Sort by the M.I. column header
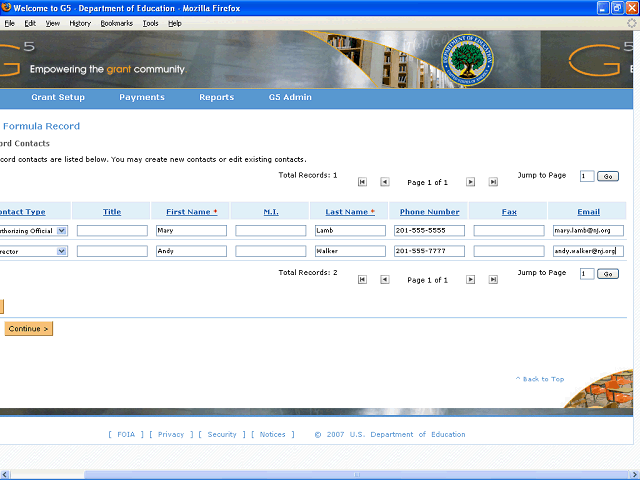This screenshot has width=640, height=480. [271, 212]
